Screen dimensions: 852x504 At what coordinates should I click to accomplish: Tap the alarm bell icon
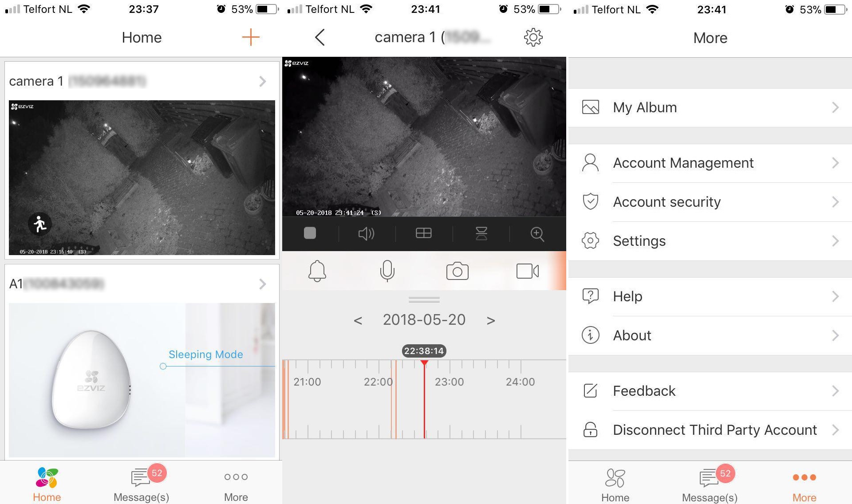coord(317,271)
